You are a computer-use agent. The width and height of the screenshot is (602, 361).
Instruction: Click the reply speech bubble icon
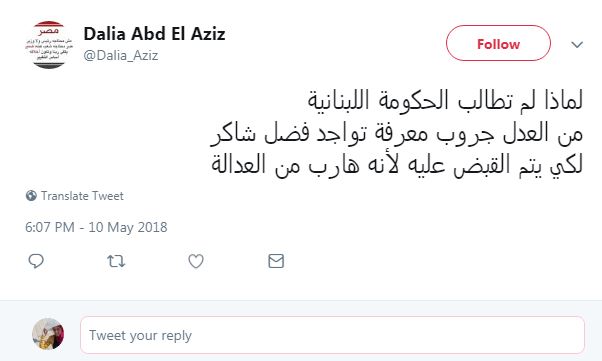click(36, 261)
